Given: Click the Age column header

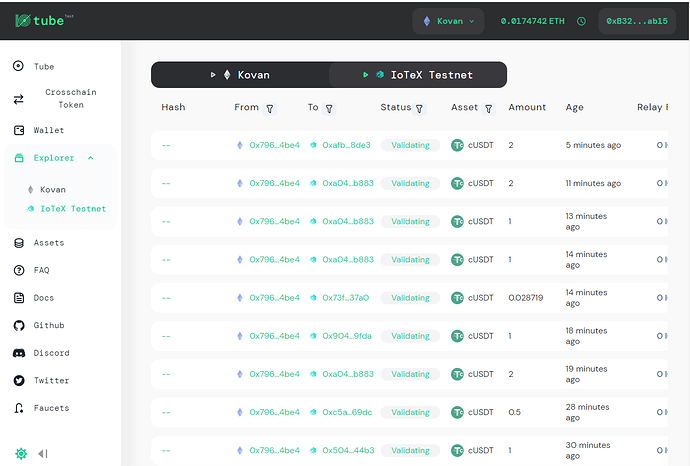Looking at the screenshot, I should click(574, 107).
